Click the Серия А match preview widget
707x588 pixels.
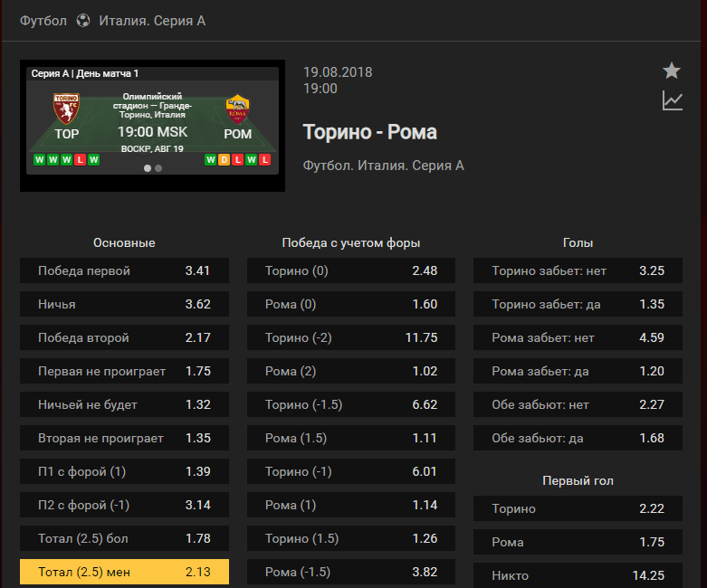click(x=152, y=126)
